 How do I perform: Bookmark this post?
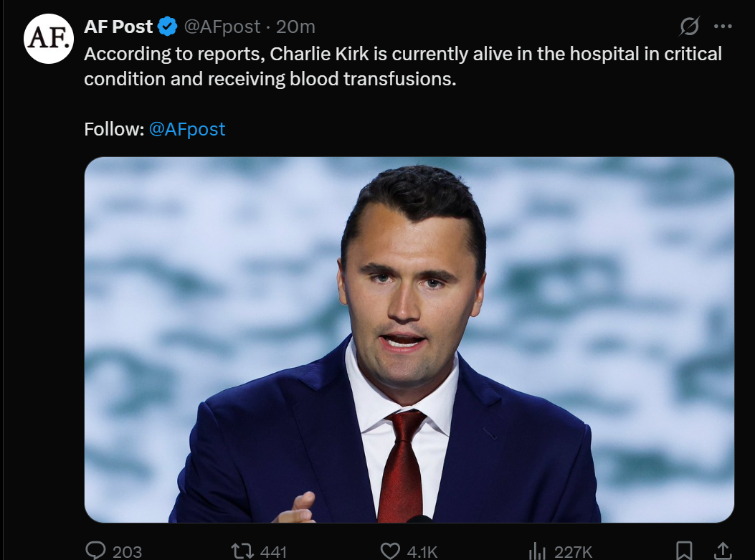tap(684, 550)
